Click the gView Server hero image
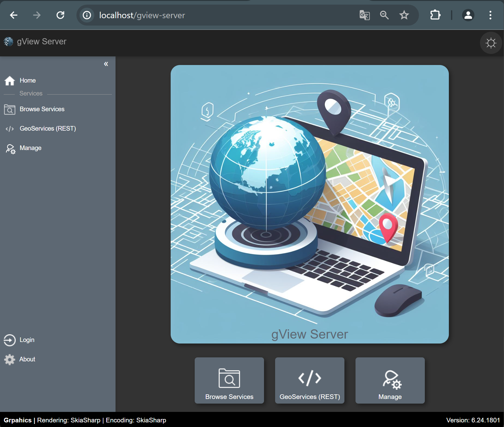 (x=310, y=204)
